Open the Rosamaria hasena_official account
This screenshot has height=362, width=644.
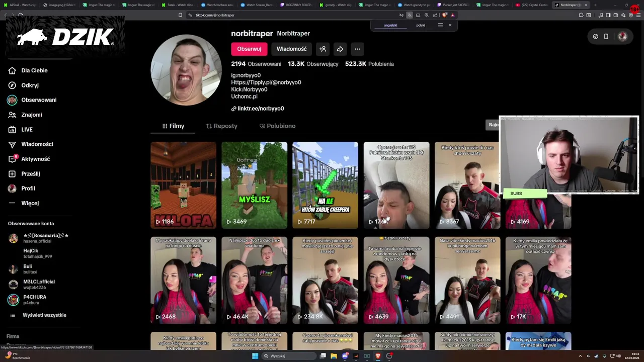pos(38,238)
